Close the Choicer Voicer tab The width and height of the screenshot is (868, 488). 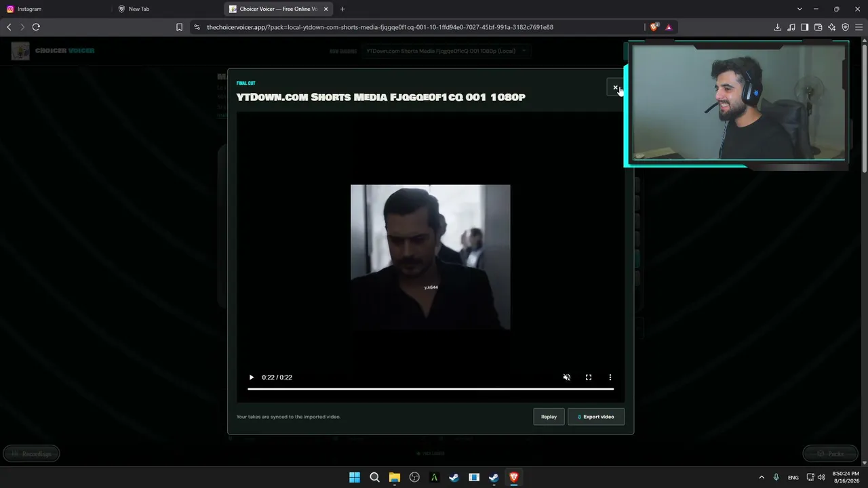[x=326, y=9]
